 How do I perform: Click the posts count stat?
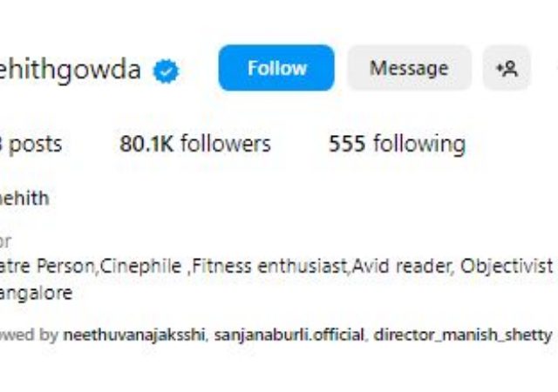click(31, 145)
